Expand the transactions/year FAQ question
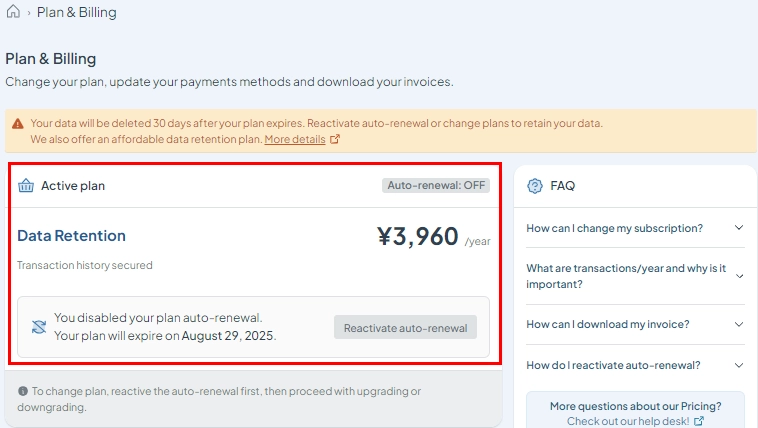 pyautogui.click(x=635, y=276)
